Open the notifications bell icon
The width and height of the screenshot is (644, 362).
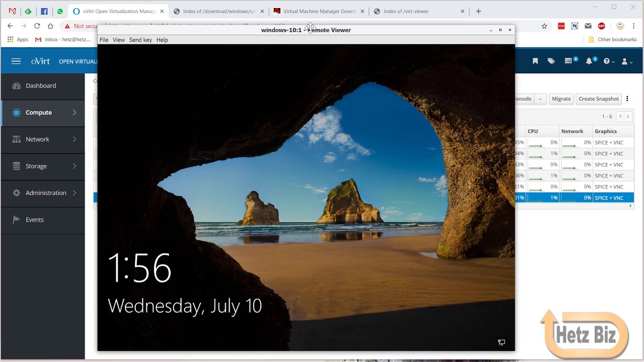(x=589, y=61)
